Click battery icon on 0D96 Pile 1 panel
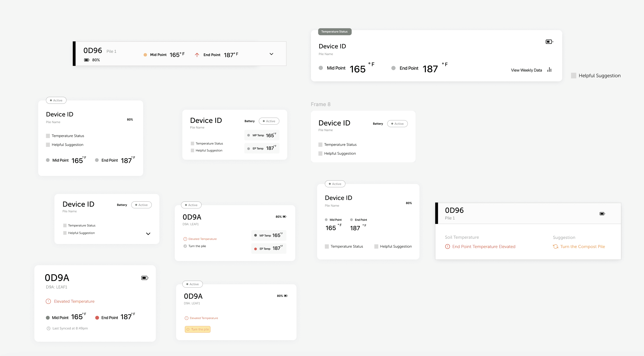This screenshot has height=356, width=644. tap(602, 214)
